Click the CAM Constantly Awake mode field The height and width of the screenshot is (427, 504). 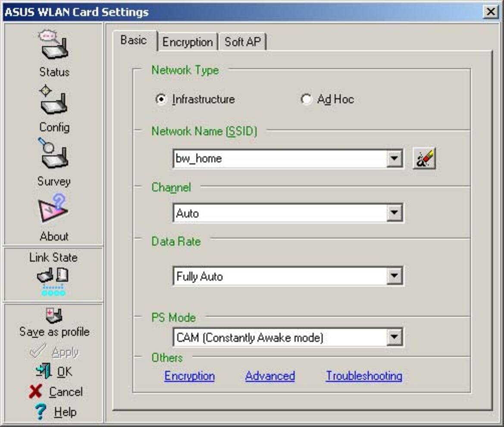tap(280, 337)
